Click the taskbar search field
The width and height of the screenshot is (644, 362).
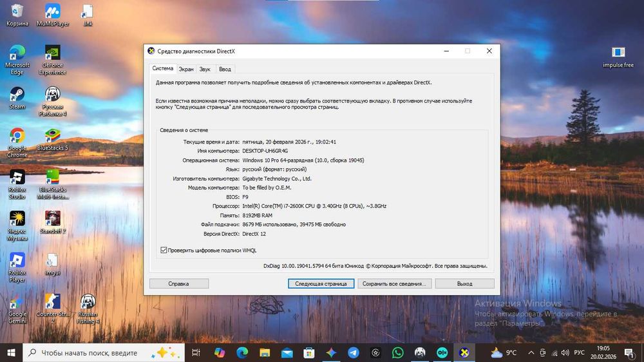click(x=104, y=352)
